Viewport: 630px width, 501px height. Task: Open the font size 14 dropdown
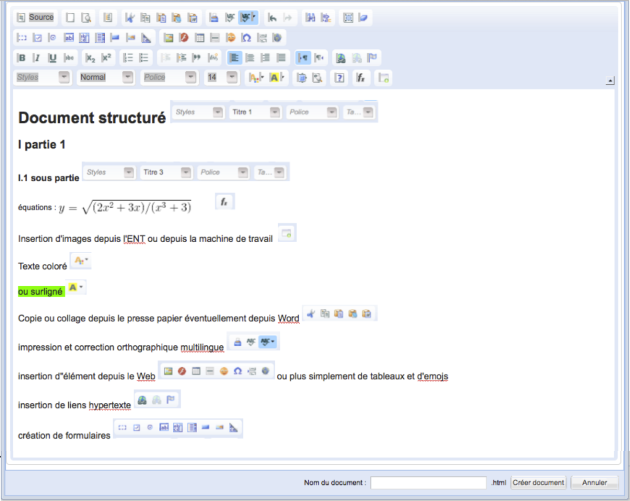(221, 77)
